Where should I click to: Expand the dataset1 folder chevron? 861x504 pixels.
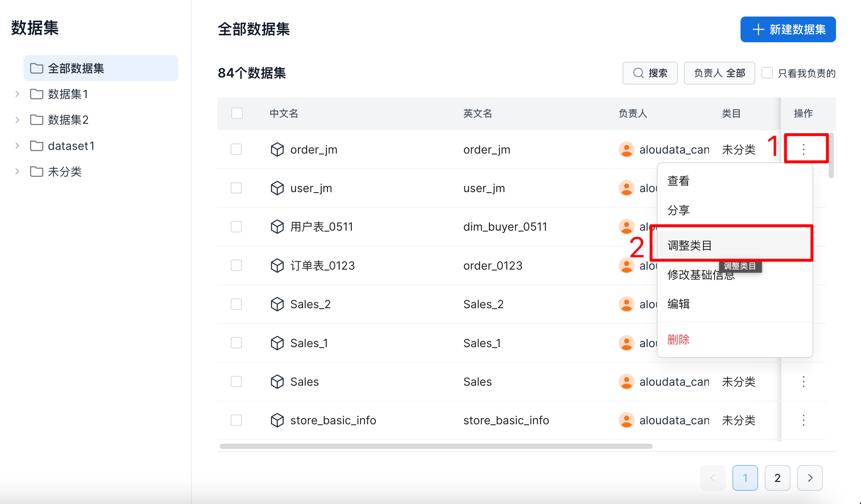pos(17,146)
